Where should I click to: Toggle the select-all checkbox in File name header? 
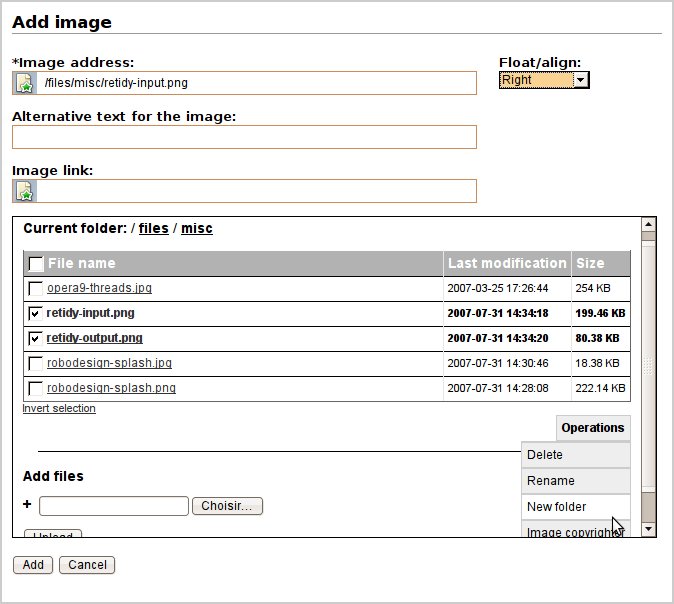click(36, 264)
